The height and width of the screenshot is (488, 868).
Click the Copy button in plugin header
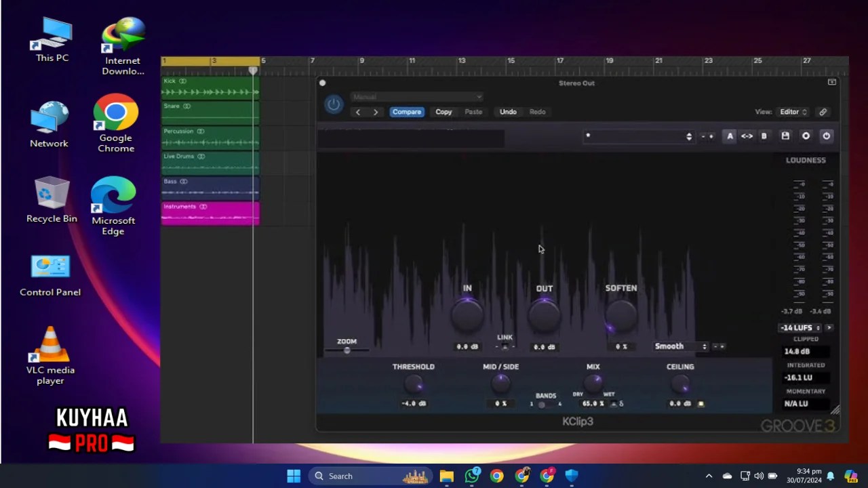tap(443, 112)
